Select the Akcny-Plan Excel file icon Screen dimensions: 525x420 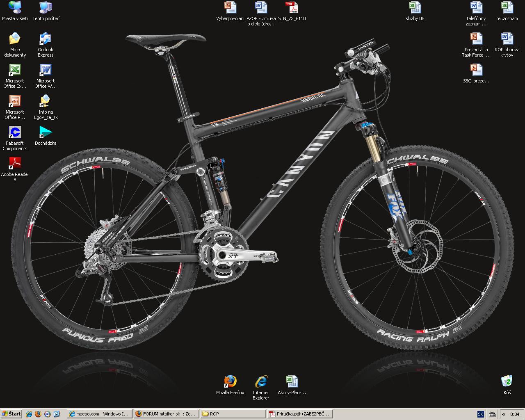click(292, 381)
